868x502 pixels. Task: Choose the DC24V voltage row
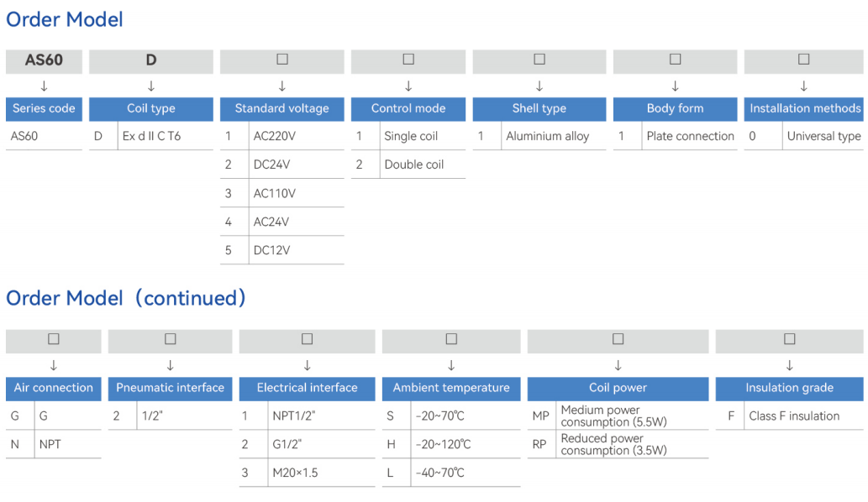[282, 165]
